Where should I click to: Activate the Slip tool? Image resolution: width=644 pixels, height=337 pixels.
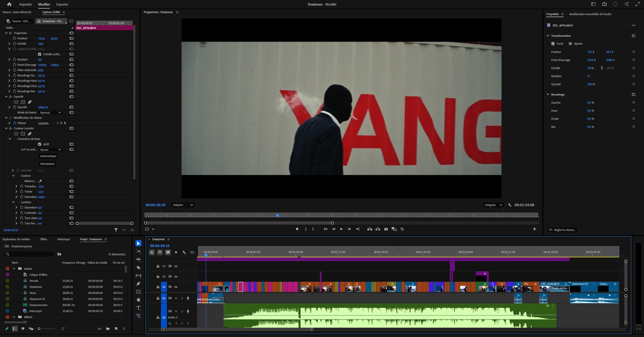coord(139,276)
